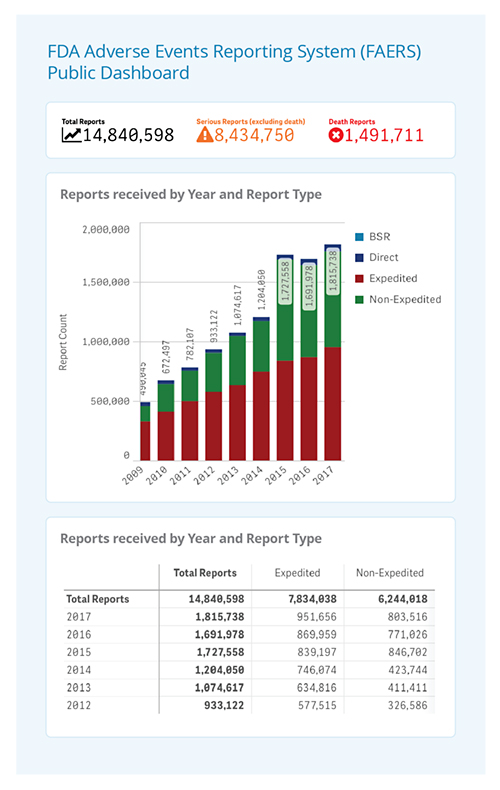Click the 803,516 non-expedited cell for 2017

pos(407,617)
